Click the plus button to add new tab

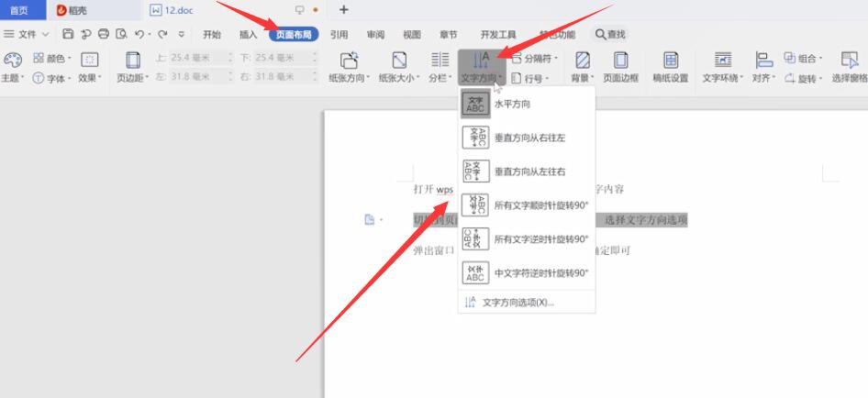click(344, 9)
